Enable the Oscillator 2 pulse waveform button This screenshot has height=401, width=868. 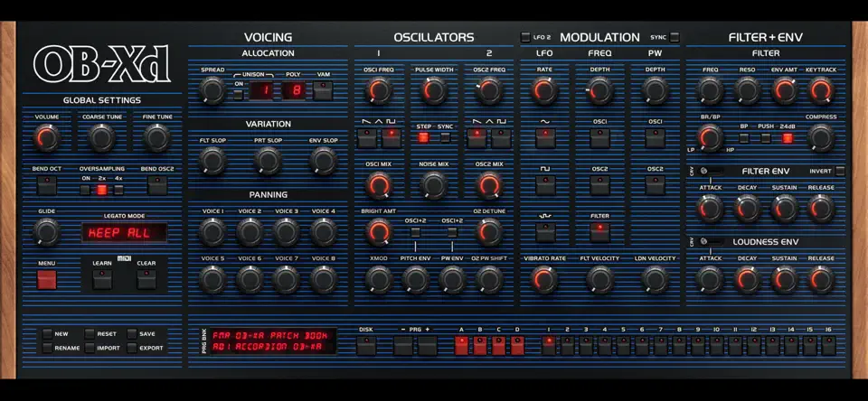(x=502, y=137)
